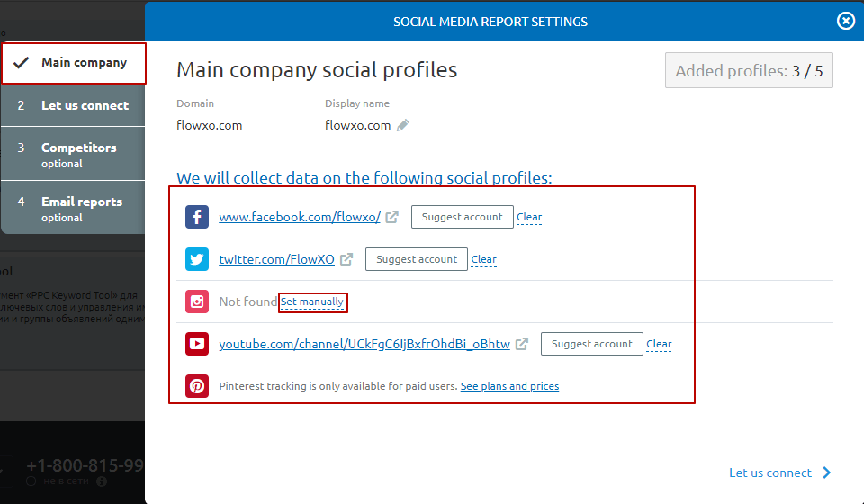Image resolution: width=864 pixels, height=504 pixels.
Task: Open the Competitors optional step
Action: [x=73, y=154]
